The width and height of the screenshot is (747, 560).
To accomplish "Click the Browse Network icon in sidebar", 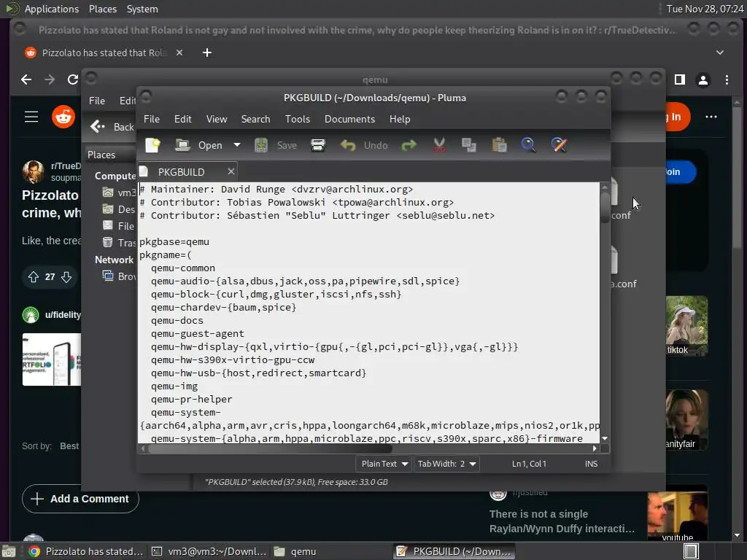I will pos(108,276).
